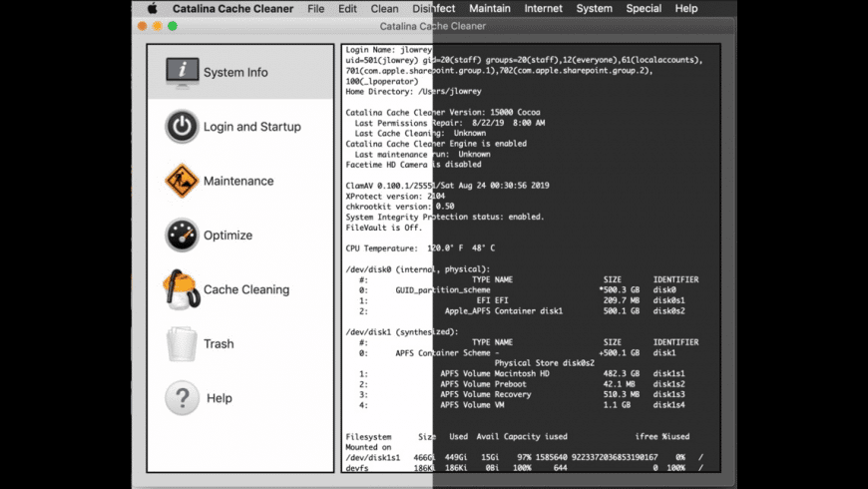Click the 'Apple_APFS Container disk1' row
Viewport: 868px width, 489px height.
coord(522,311)
